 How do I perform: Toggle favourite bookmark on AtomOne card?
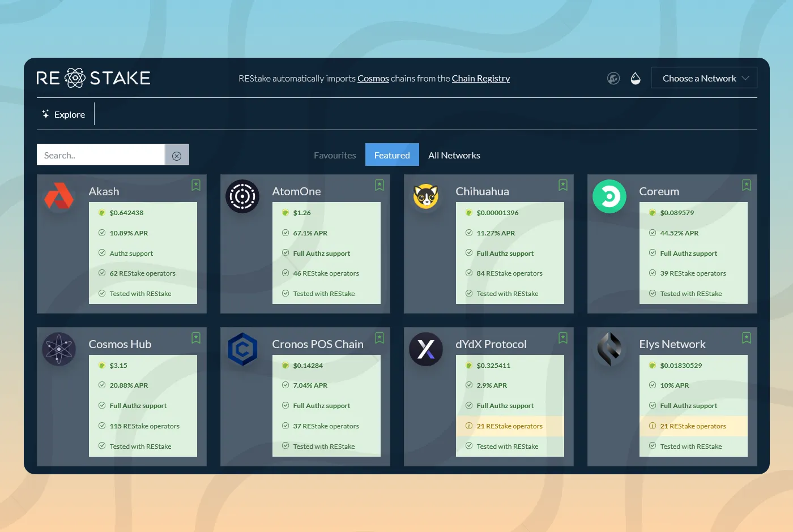380,185
